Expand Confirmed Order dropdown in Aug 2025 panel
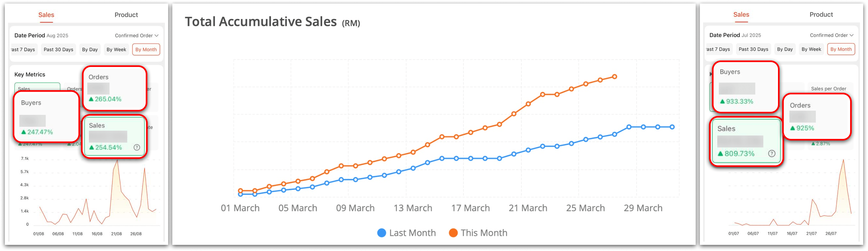The image size is (868, 251). (x=136, y=35)
